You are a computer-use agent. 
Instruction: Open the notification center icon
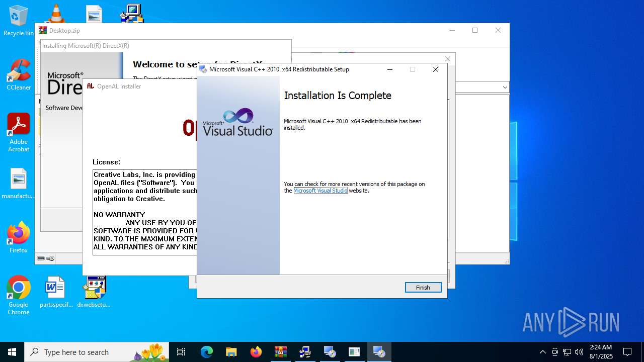pos(627,352)
